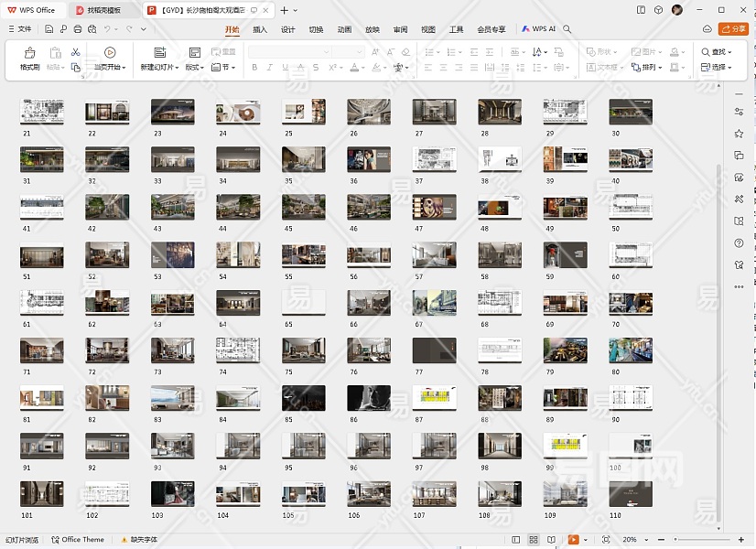Screen dimensions: 756x549
Task: Click the Find (查找) magnifier icon
Action: pos(707,52)
